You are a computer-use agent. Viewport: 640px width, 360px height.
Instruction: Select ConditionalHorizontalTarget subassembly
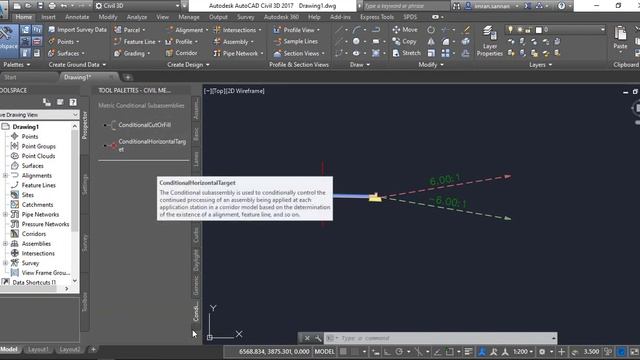[145, 145]
